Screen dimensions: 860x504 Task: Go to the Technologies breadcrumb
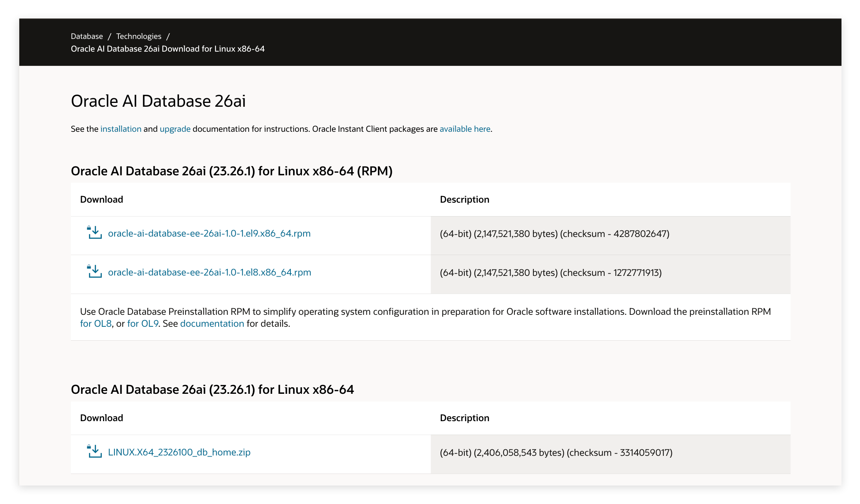138,36
